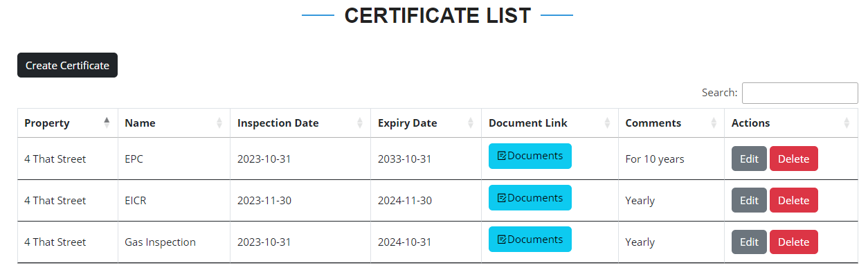Image resolution: width=868 pixels, height=270 pixels.
Task: Open Documents for the EPC certificate
Action: (x=530, y=156)
